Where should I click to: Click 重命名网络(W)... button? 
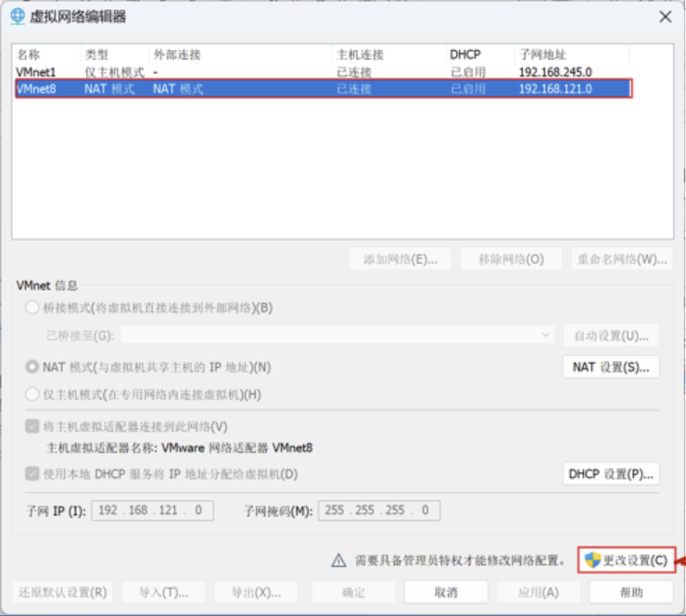click(x=622, y=259)
